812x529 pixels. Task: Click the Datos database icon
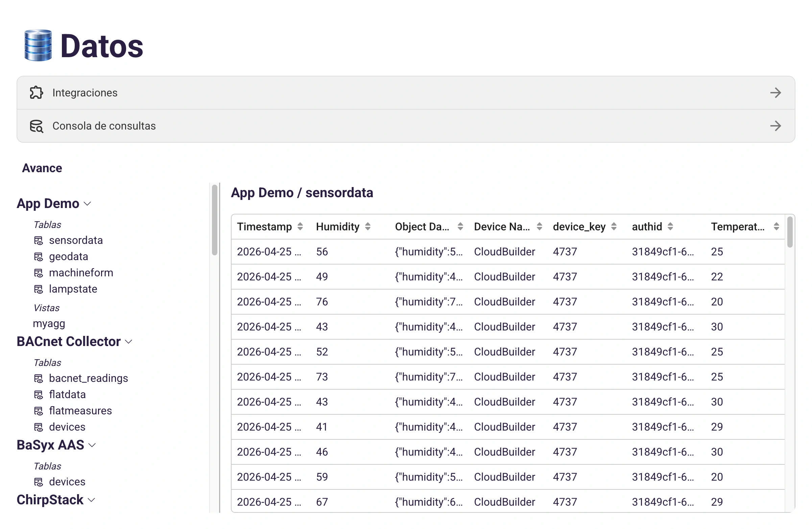coord(38,45)
